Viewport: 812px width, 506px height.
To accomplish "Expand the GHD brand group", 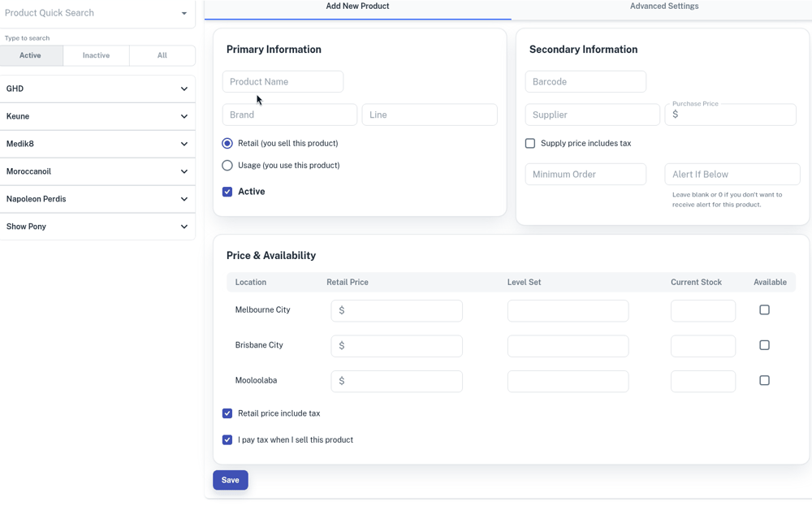I will click(x=184, y=89).
